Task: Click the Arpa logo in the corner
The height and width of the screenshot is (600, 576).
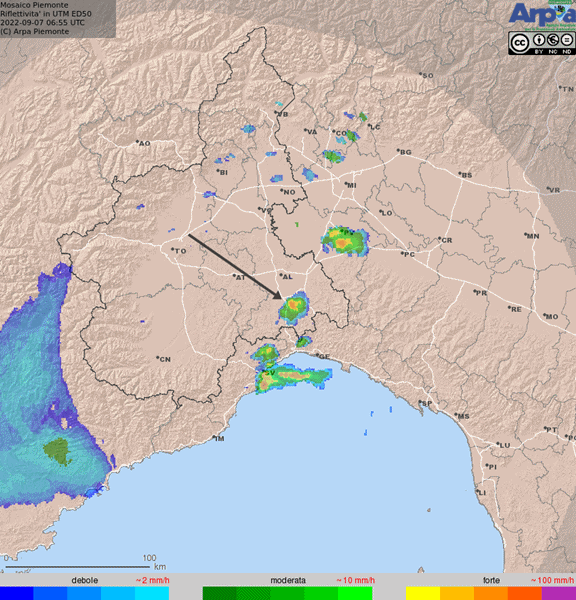Action: [542, 14]
